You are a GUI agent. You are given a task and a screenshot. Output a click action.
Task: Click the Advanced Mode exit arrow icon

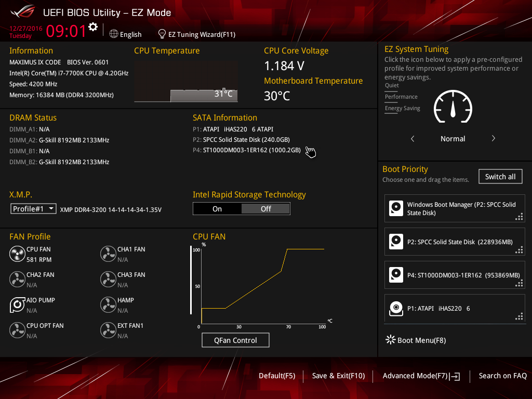pyautogui.click(x=455, y=376)
